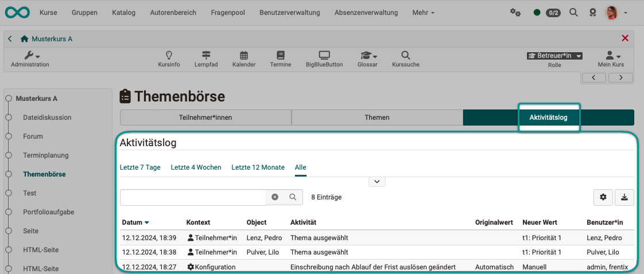This screenshot has width=644, height=274.
Task: Open Gruppen in the top navigation
Action: 84,13
